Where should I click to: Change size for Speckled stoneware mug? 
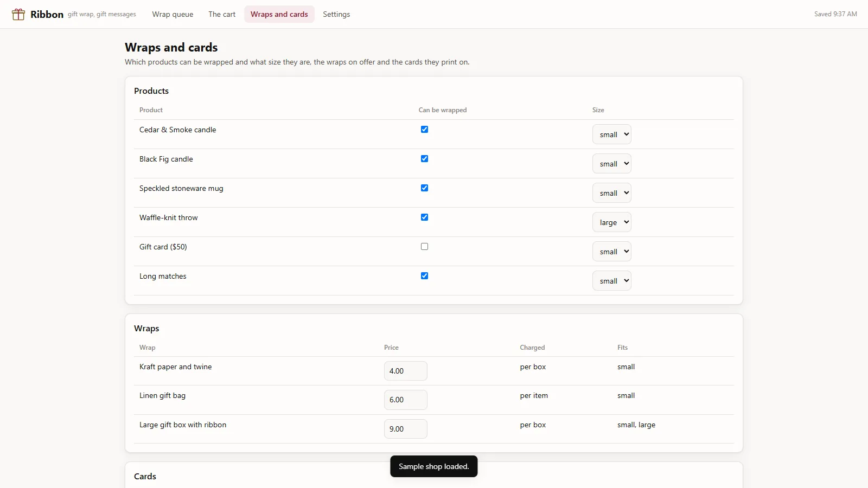[x=611, y=193]
